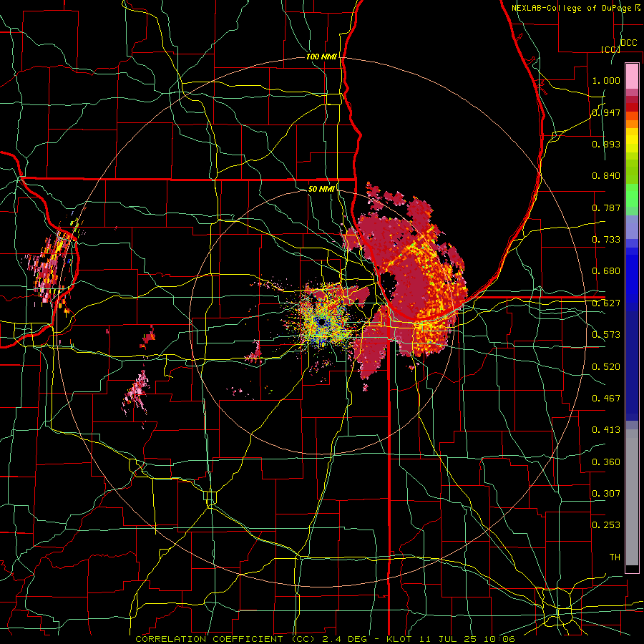Viewport: 644px width, 644px height.
Task: Select the 1.000 scale value
Action: click(x=606, y=80)
